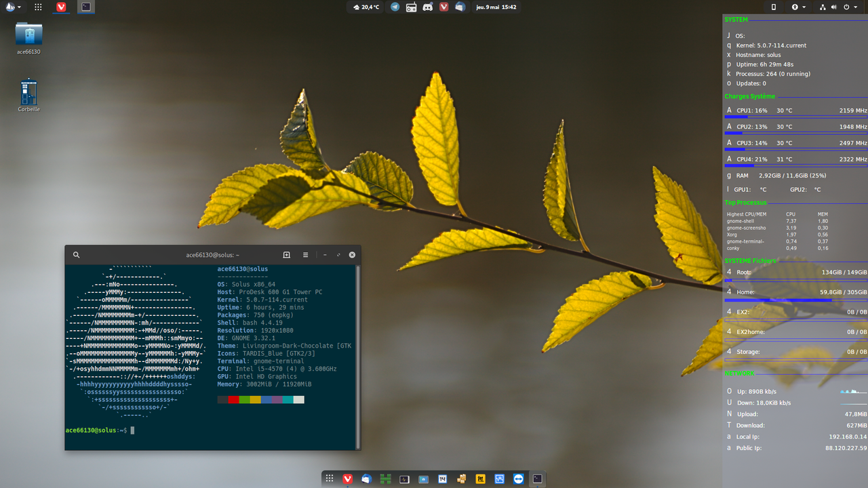Viewport: 868px width, 488px height.
Task: Click the Telegram tray icon
Action: [395, 7]
